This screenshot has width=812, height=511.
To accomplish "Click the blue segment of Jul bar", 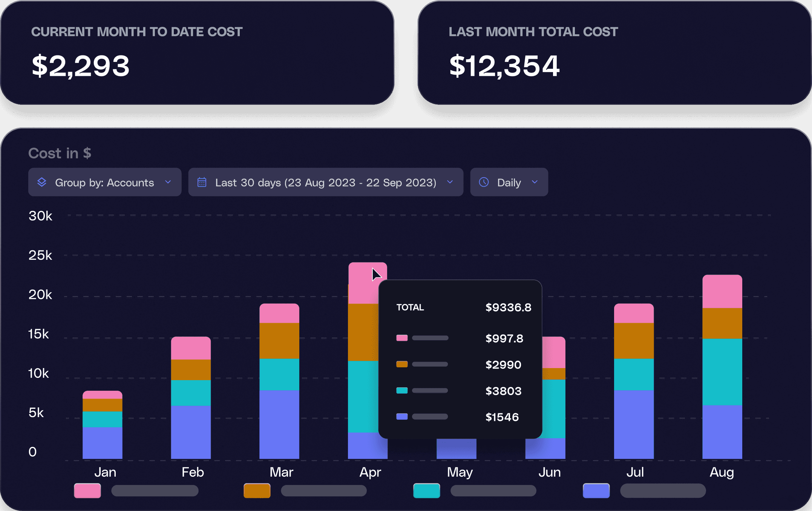I will [x=634, y=424].
